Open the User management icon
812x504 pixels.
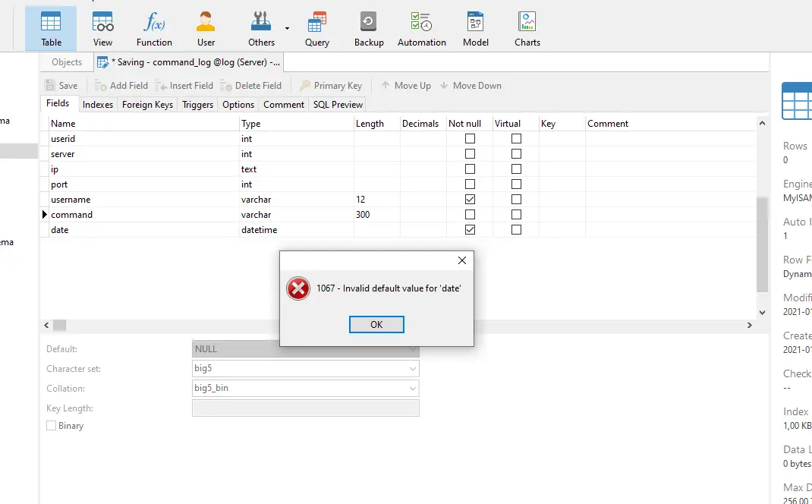(x=206, y=28)
